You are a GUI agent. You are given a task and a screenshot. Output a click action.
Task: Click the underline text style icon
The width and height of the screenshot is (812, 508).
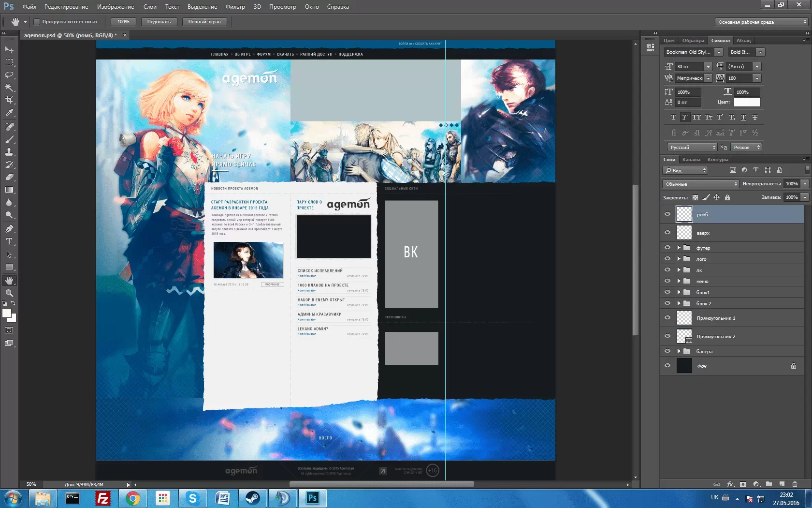tap(743, 117)
